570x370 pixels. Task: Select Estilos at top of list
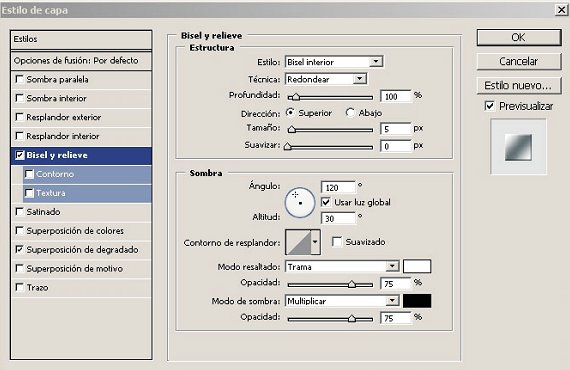[81, 39]
